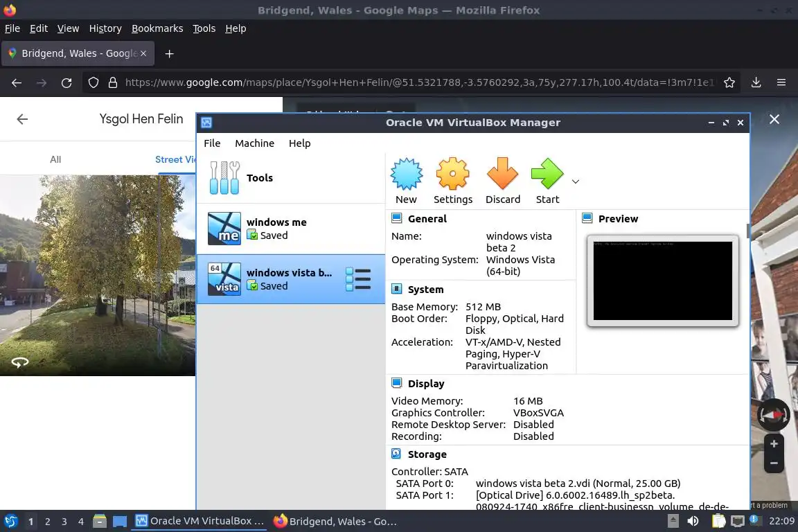Click Google Maps back arrow beside Ysgol Hen Felin
The height and width of the screenshot is (532, 798).
(22, 119)
